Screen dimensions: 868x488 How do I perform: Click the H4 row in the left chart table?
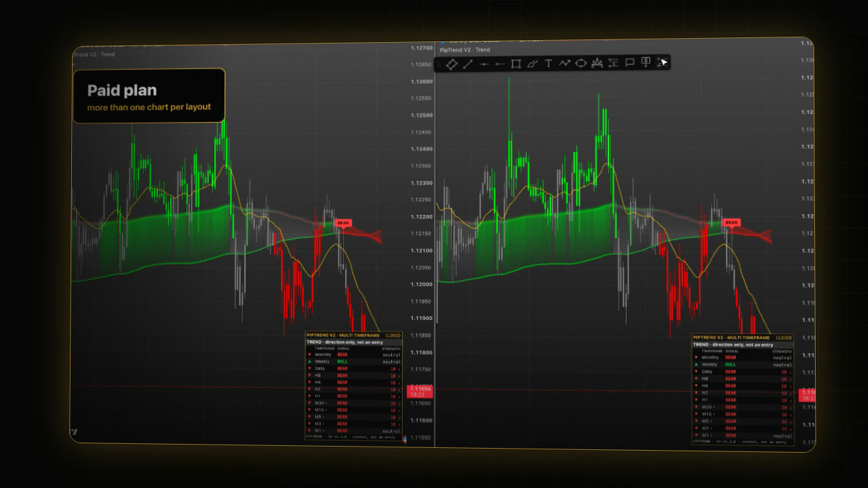pos(354,382)
